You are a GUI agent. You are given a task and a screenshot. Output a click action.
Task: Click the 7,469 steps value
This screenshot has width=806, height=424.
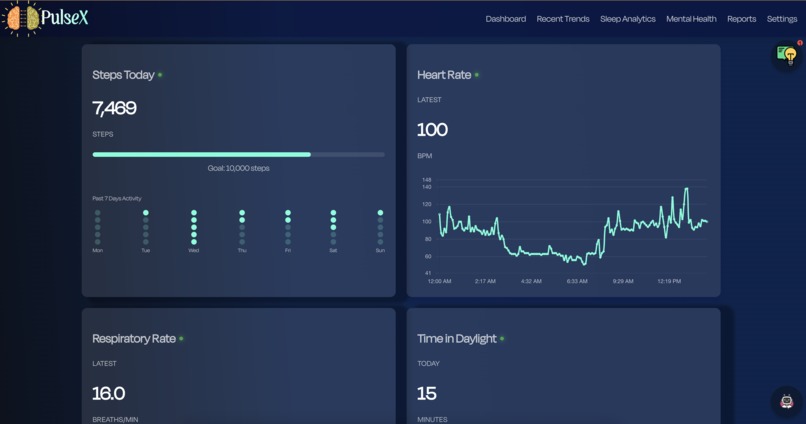tap(114, 108)
